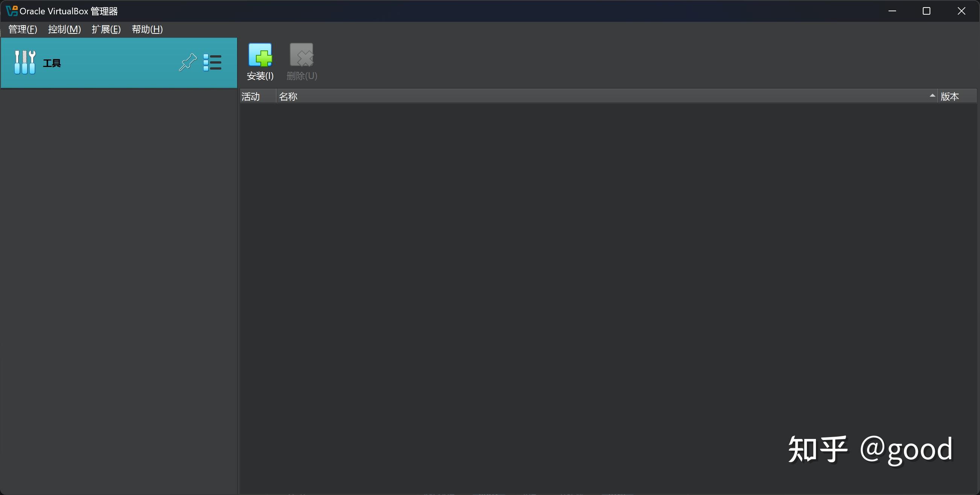Maximize the VirtualBox manager window
Screen dimensions: 980x495
pos(927,11)
